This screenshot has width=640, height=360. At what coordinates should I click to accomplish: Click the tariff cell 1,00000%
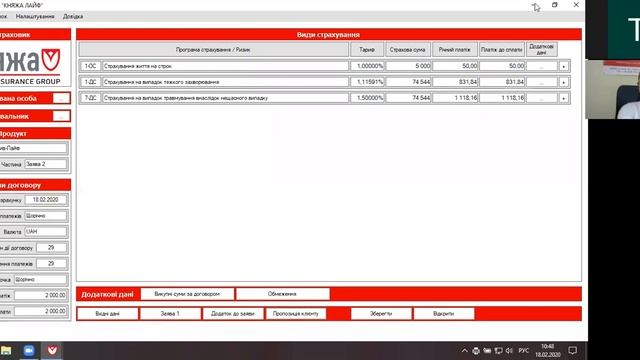point(367,66)
